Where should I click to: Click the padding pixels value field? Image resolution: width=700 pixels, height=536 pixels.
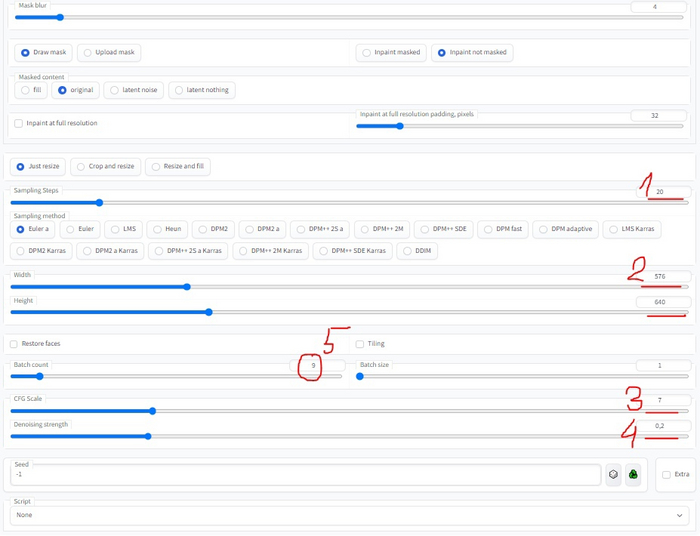click(658, 116)
